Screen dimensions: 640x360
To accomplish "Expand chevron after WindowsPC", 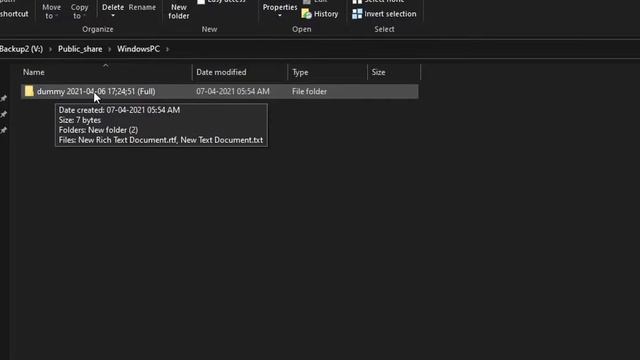I will [167, 49].
